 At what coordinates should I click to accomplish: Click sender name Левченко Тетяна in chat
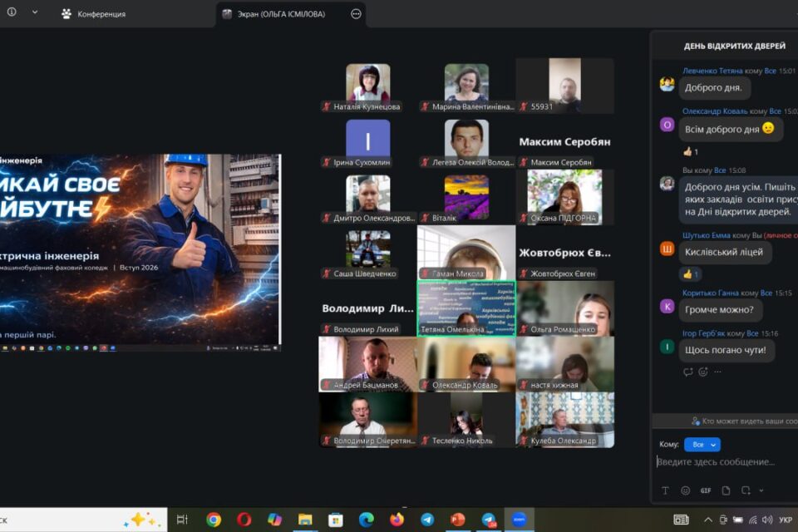pyautogui.click(x=712, y=71)
